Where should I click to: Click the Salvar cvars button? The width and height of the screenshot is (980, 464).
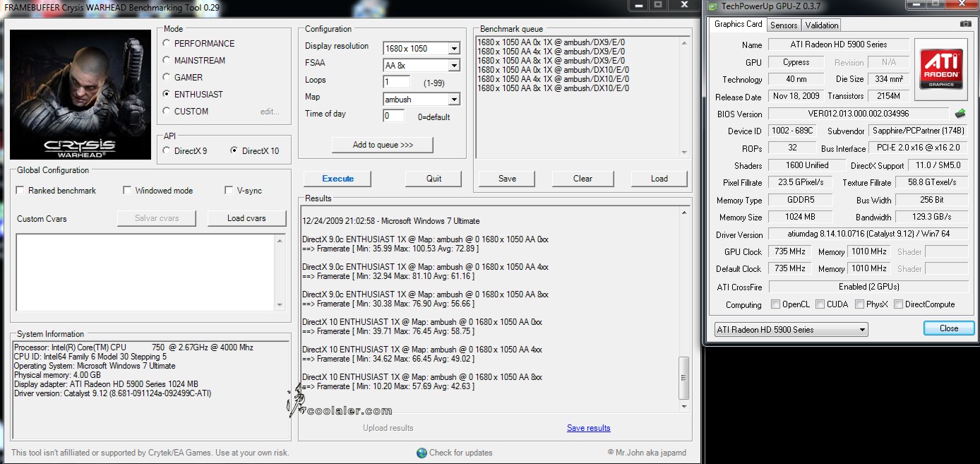(x=157, y=218)
